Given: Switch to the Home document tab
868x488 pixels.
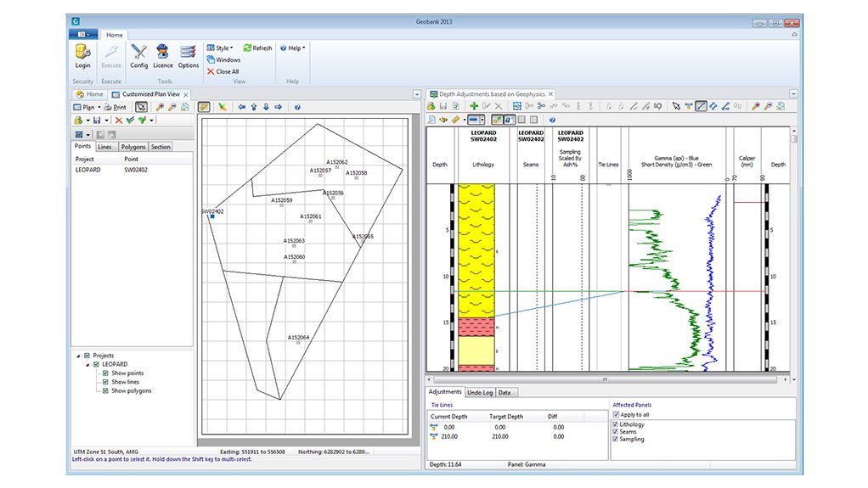Looking at the screenshot, I should coord(90,94).
